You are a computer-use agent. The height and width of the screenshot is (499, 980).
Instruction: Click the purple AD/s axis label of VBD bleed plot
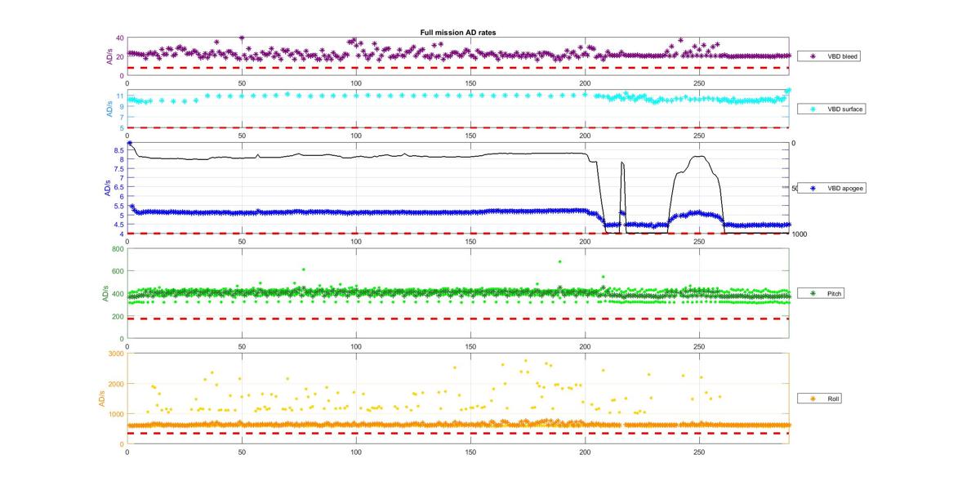coord(109,56)
